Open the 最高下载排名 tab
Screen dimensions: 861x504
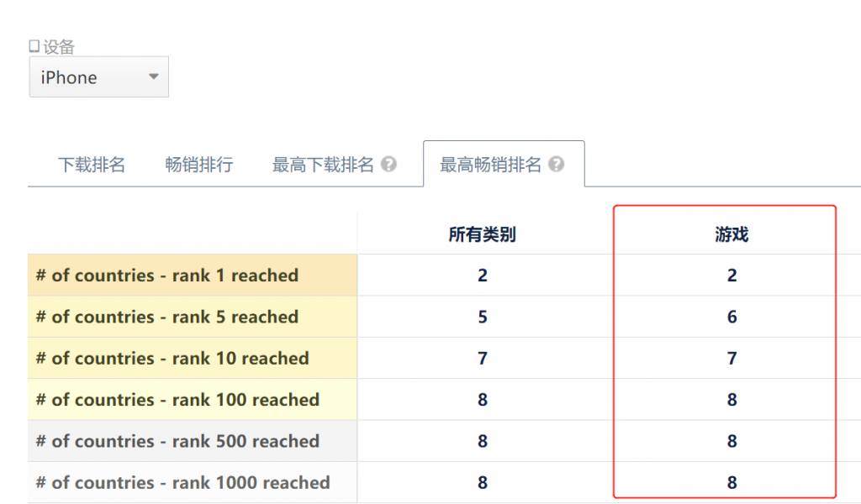(x=323, y=165)
